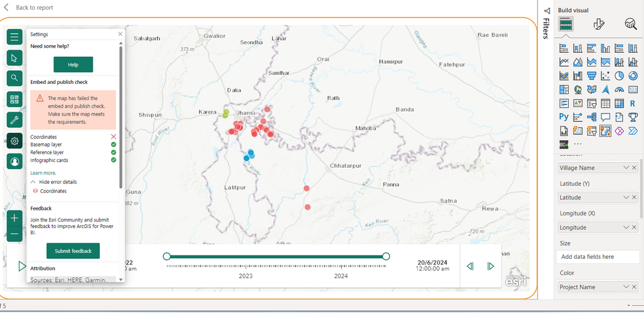Zoom out on the map
Viewport: 644px width, 313px height.
[x=14, y=234]
